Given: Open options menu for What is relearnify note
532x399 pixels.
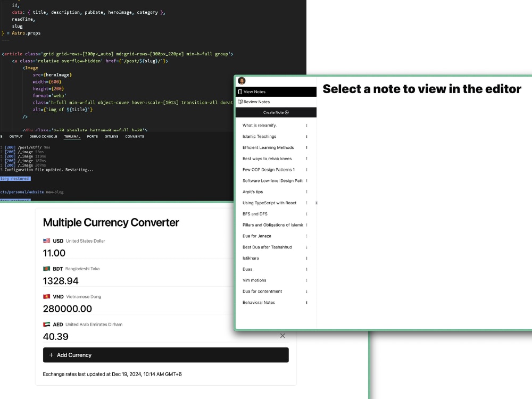Looking at the screenshot, I should [x=307, y=126].
